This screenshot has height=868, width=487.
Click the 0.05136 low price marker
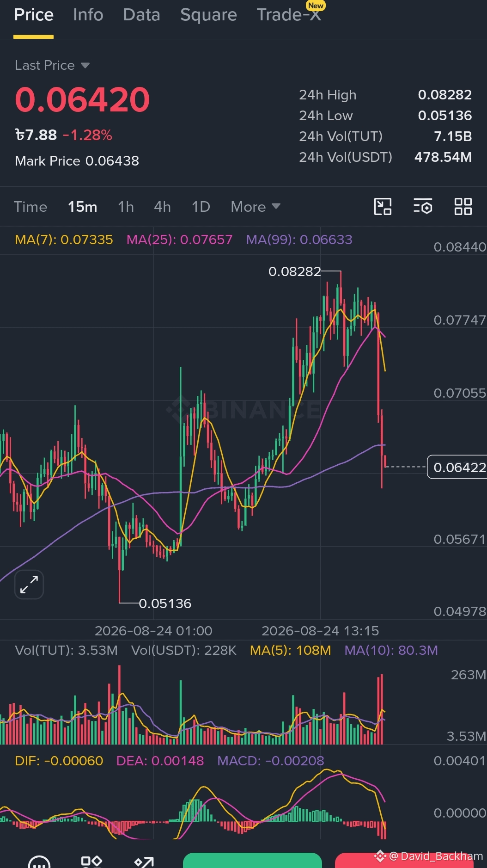165,603
